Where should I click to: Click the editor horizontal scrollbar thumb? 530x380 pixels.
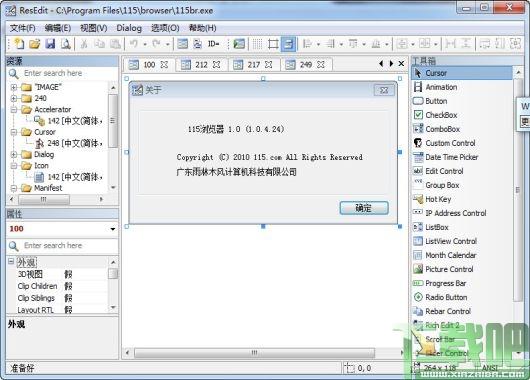(x=254, y=353)
